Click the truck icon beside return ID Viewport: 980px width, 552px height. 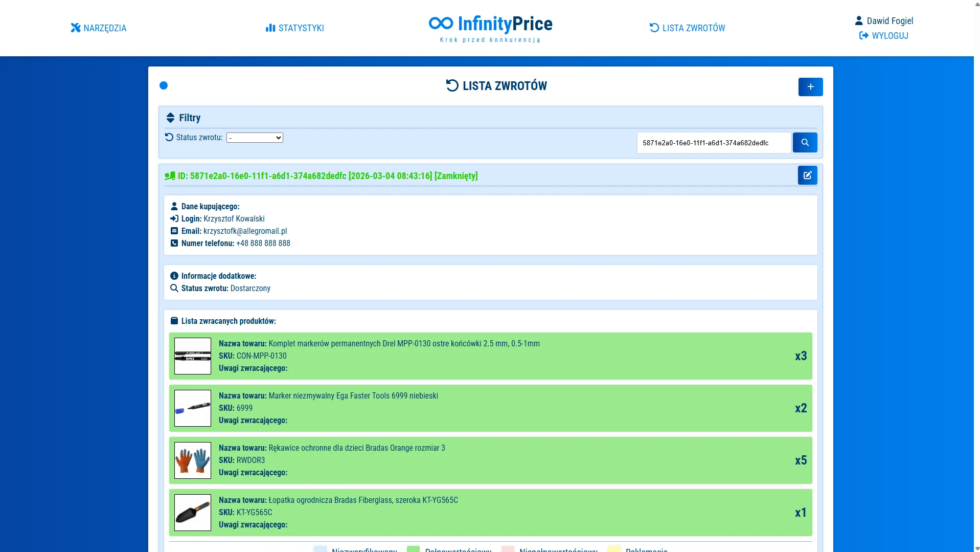point(170,176)
